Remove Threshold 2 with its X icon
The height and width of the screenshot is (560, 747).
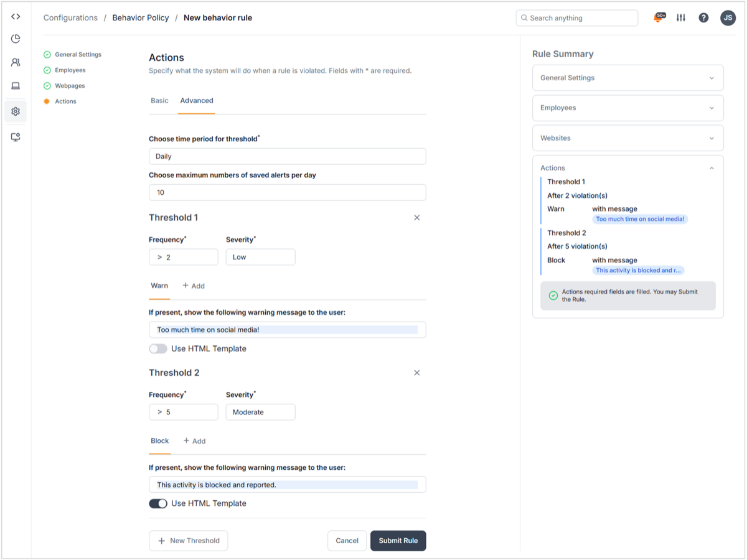[417, 373]
